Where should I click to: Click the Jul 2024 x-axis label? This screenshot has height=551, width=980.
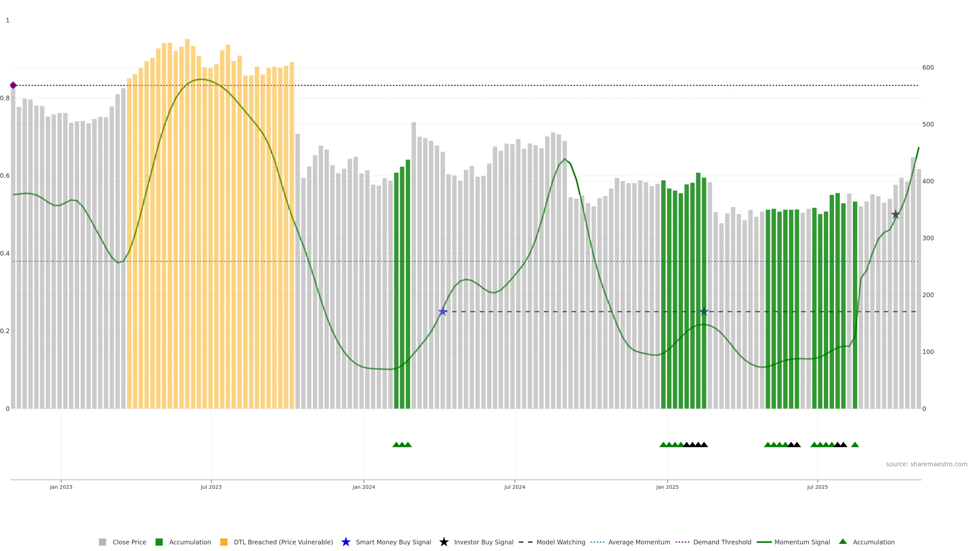click(x=514, y=487)
